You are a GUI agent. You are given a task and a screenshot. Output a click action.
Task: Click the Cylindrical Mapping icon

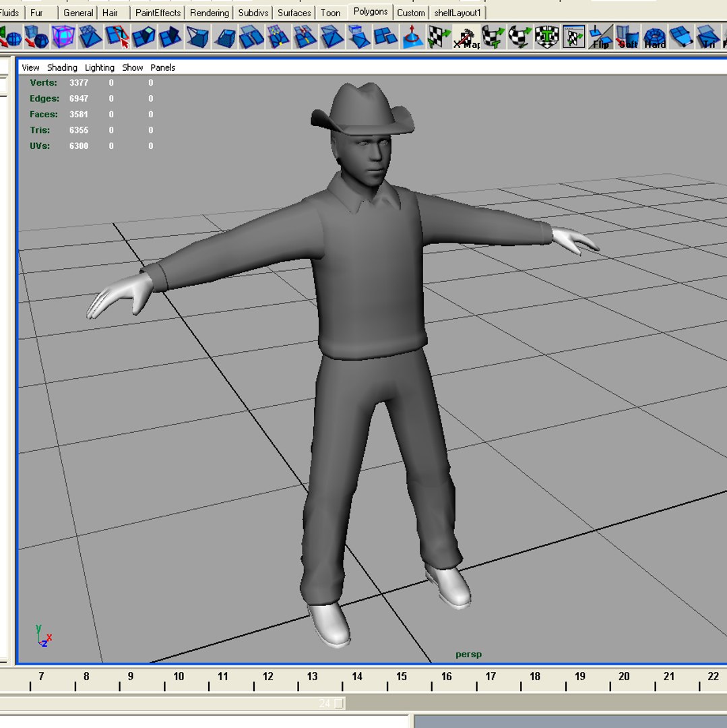pos(493,36)
